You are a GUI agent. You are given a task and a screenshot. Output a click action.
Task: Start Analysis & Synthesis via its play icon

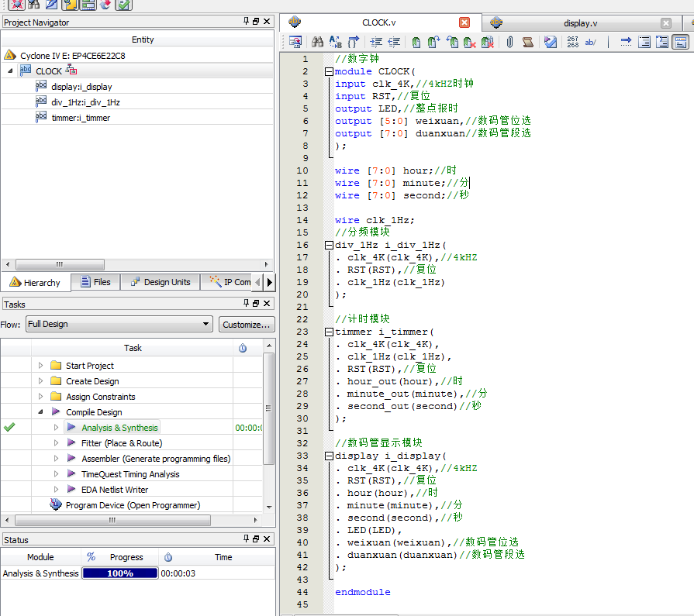click(x=71, y=427)
